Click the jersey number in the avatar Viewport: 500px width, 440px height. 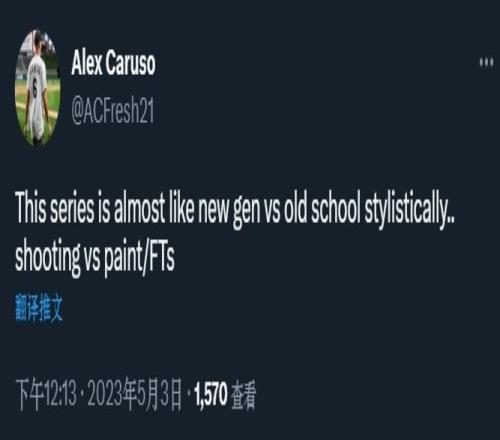pos(35,89)
